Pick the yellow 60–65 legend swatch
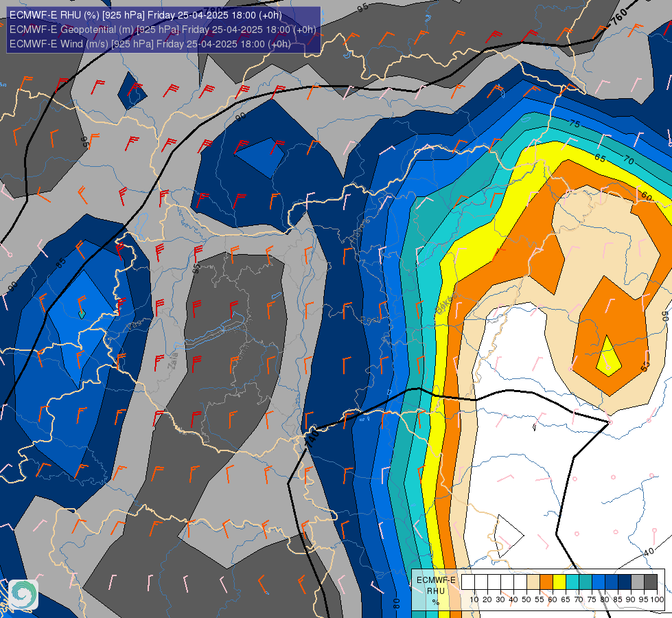The image size is (672, 618). coord(559,582)
